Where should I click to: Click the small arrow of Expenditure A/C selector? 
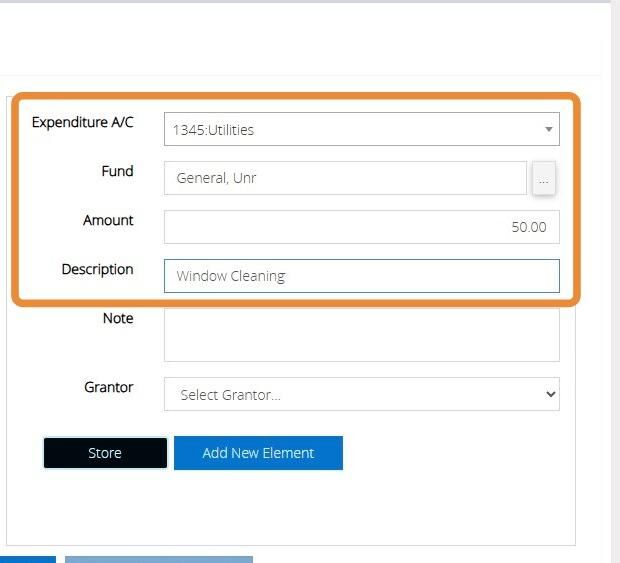click(548, 129)
